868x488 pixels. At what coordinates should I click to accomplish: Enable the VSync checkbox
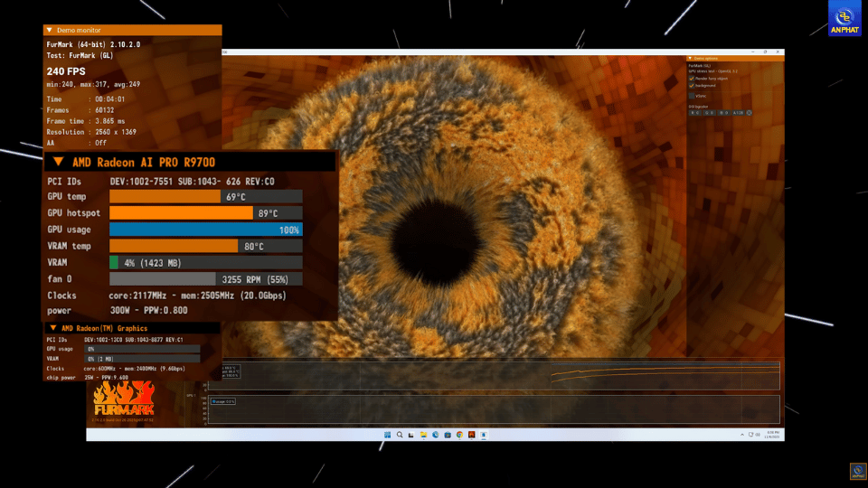point(693,95)
